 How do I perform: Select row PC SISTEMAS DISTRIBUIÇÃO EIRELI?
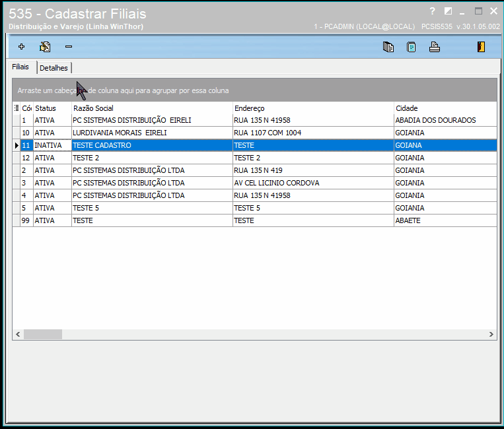(x=254, y=120)
